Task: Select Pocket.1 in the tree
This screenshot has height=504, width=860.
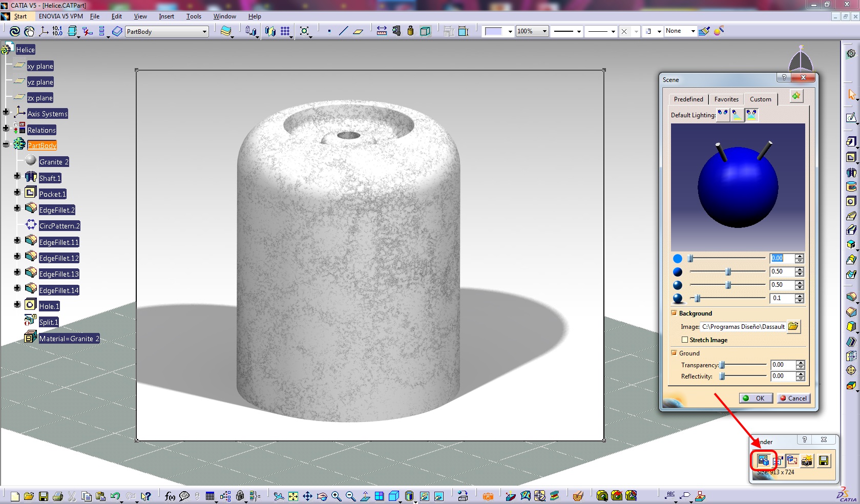Action: (53, 194)
